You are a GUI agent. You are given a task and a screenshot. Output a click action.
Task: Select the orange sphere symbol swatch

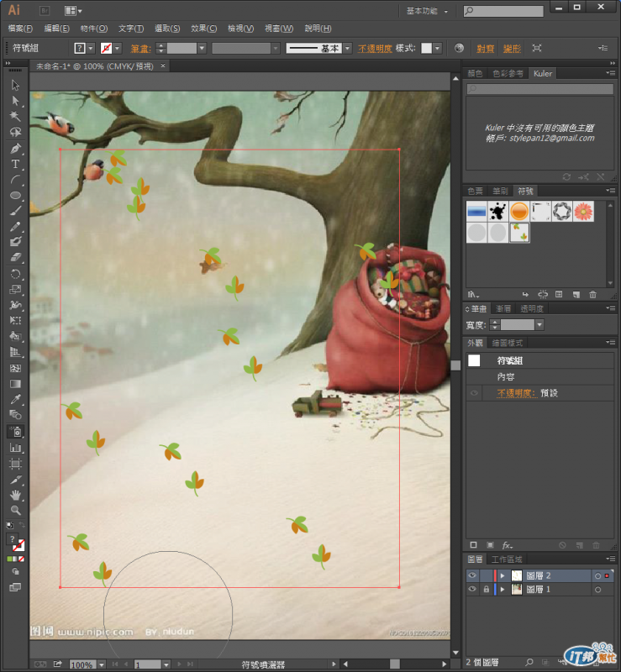[x=519, y=212]
